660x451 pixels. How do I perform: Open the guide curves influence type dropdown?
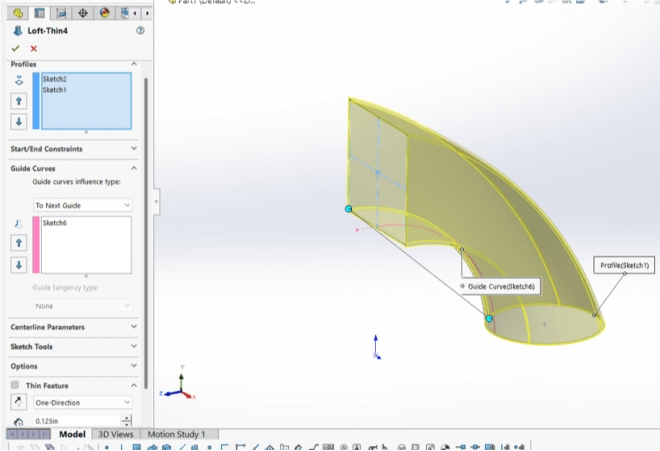83,205
